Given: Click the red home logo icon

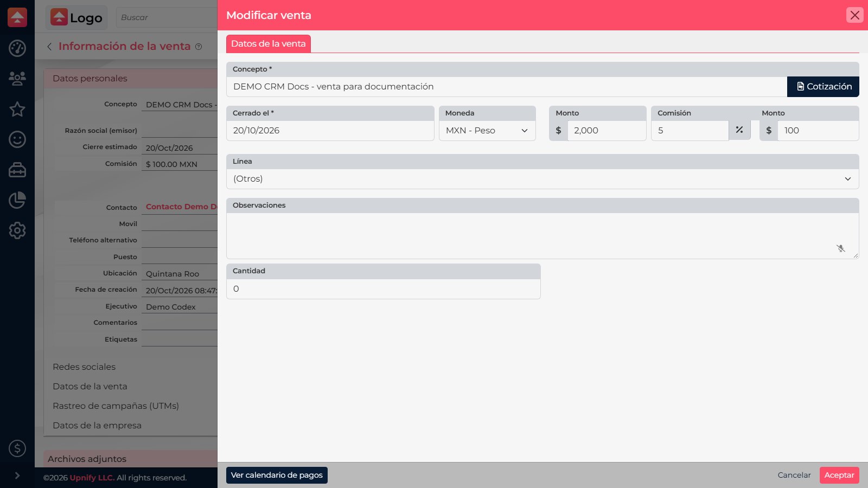Looking at the screenshot, I should [x=17, y=17].
